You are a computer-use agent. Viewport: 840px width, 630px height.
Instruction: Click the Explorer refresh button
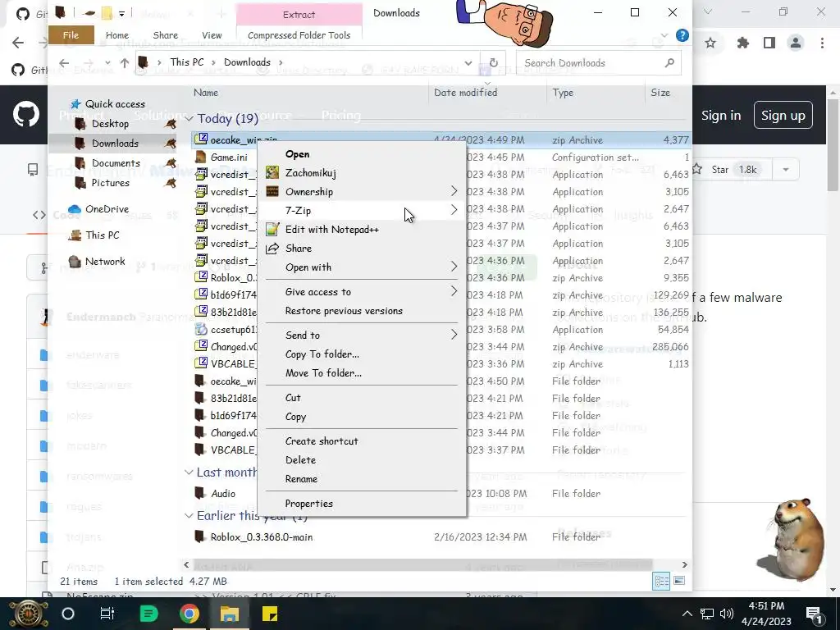point(493,62)
